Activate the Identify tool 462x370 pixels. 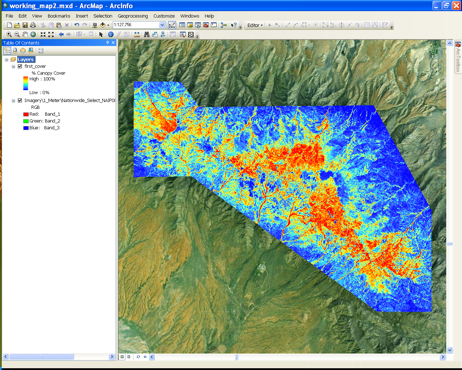(111, 34)
